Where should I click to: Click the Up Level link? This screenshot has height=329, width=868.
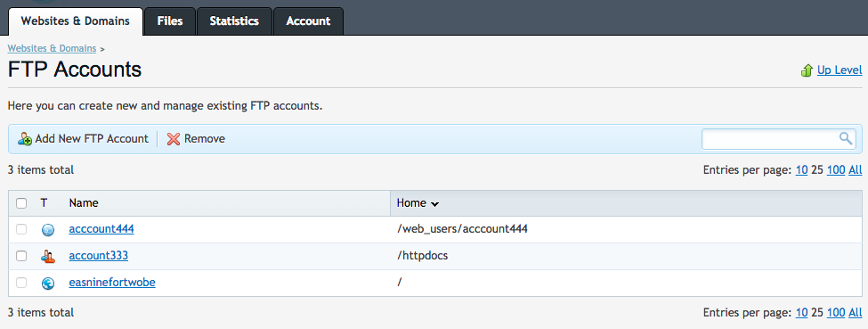(840, 70)
